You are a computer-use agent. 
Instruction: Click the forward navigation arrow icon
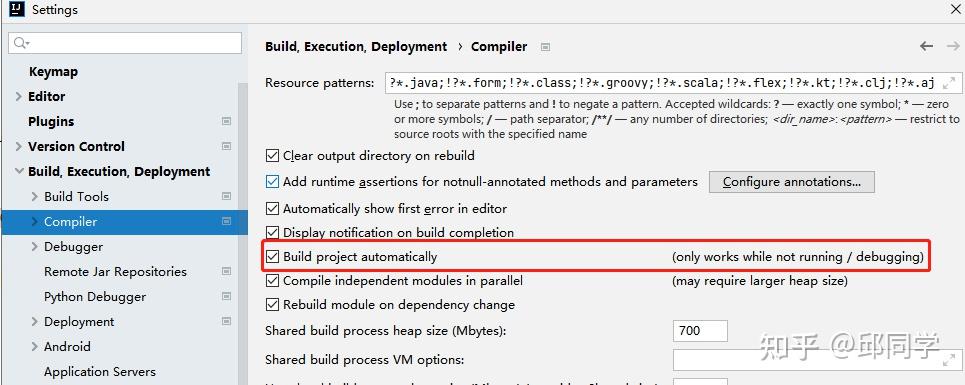click(953, 46)
